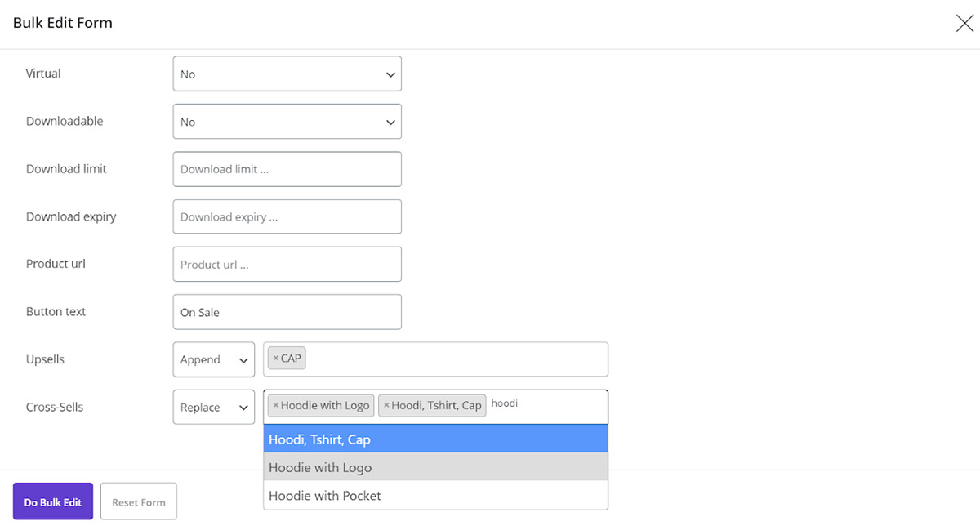Click the Upsells product tag input area

(x=457, y=359)
